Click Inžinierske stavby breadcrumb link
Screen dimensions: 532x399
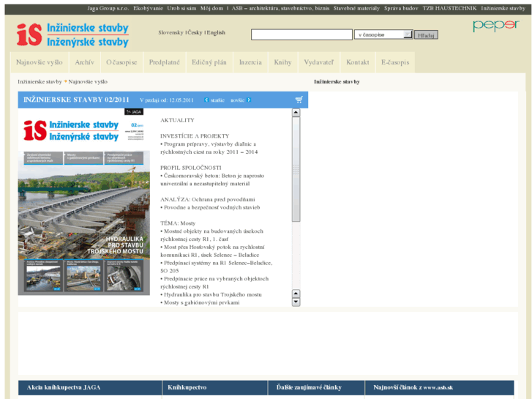click(40, 82)
